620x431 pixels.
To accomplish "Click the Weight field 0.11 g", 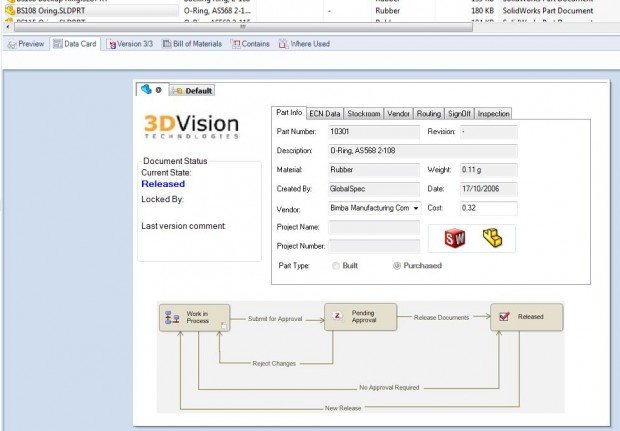I will click(488, 170).
